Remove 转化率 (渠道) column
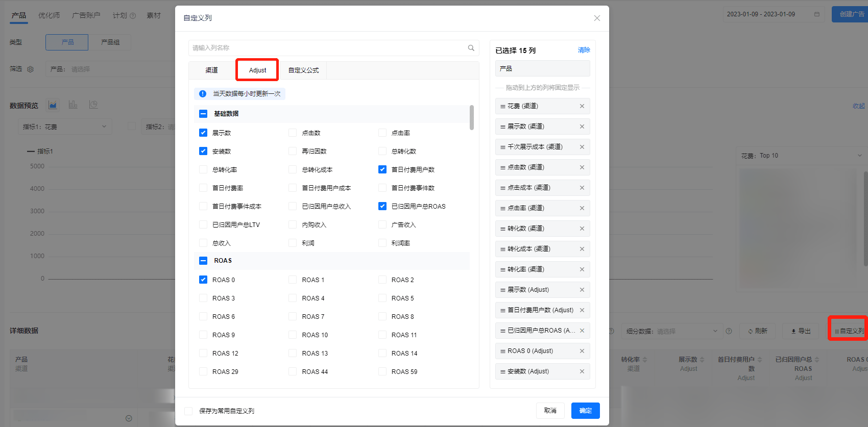Viewport: 868px width, 427px height. [x=582, y=269]
